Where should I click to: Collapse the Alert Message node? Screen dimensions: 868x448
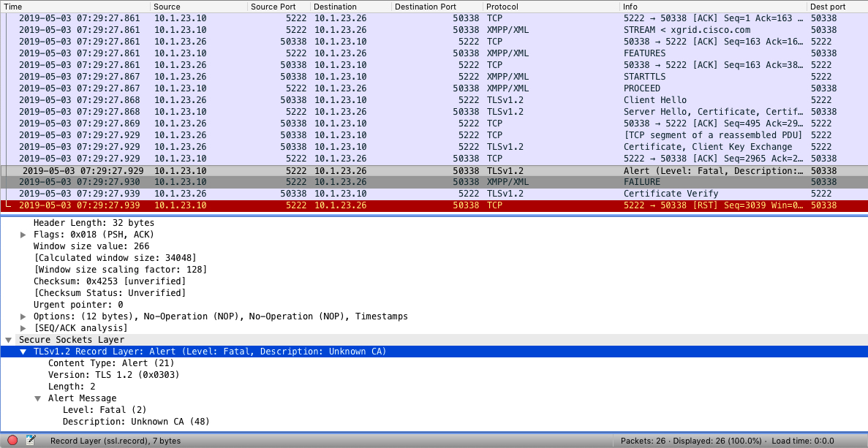[x=37, y=398]
